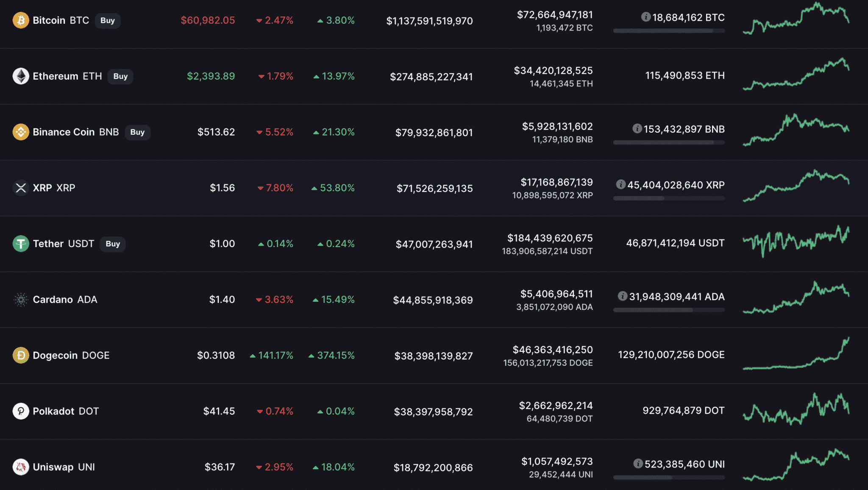The image size is (868, 490).
Task: Click the Uniswap unicorn logo icon
Action: pos(20,467)
